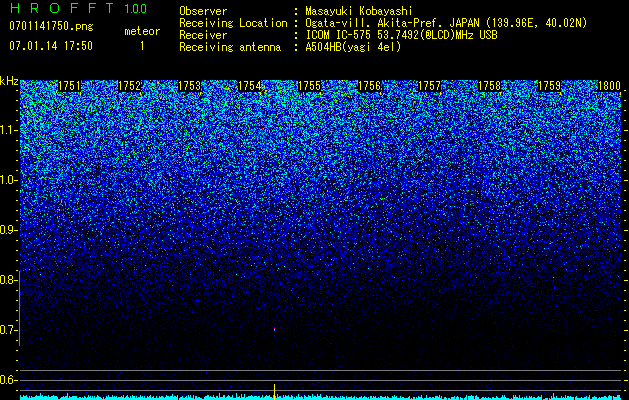Image resolution: width=629 pixels, height=400 pixels.
Task: Click observer name Masayuki Kobayashi
Action: [x=358, y=11]
